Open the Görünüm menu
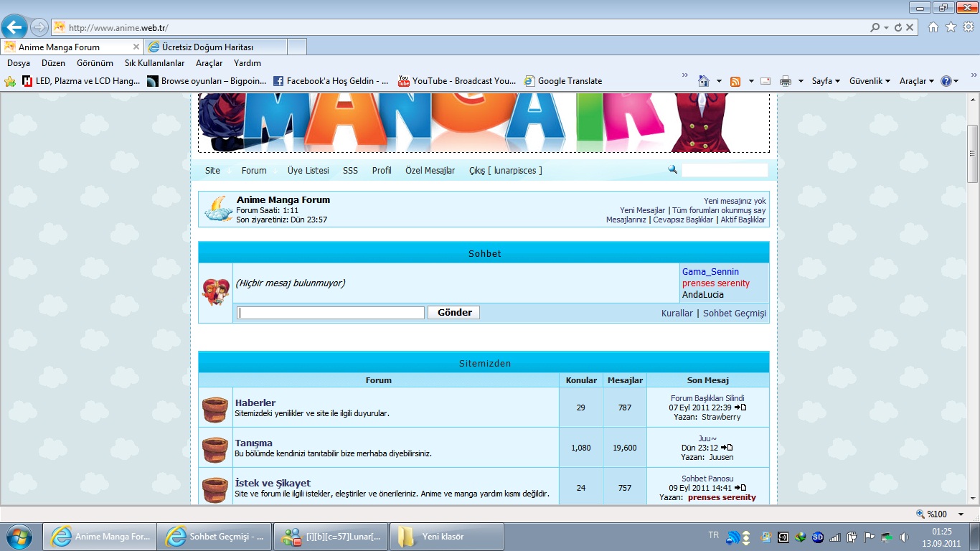This screenshot has width=980, height=551. pyautogui.click(x=95, y=63)
